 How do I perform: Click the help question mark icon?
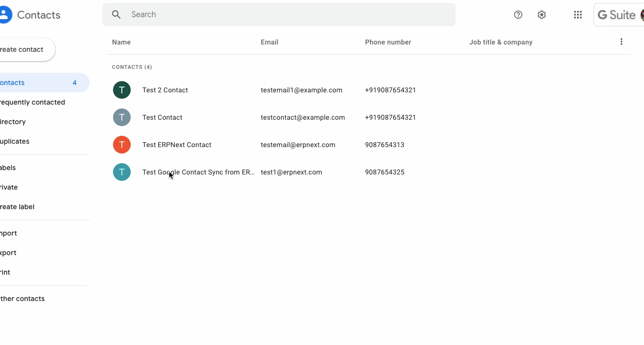click(518, 15)
